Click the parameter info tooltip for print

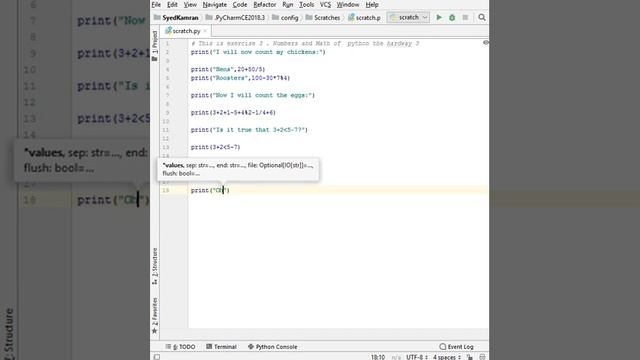tap(238, 169)
